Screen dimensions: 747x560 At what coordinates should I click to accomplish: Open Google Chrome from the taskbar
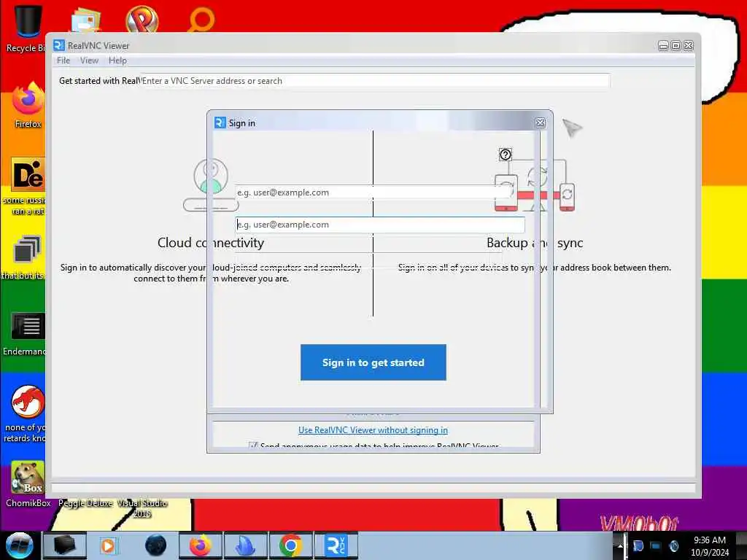point(290,545)
